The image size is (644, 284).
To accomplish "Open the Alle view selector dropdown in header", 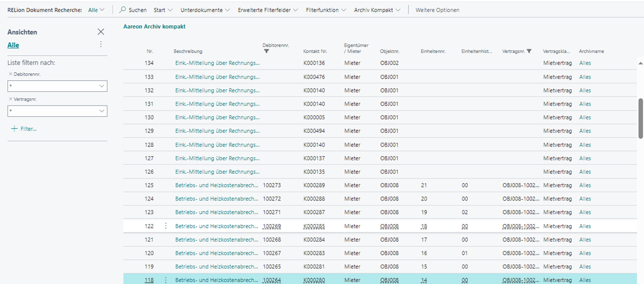I will (96, 10).
